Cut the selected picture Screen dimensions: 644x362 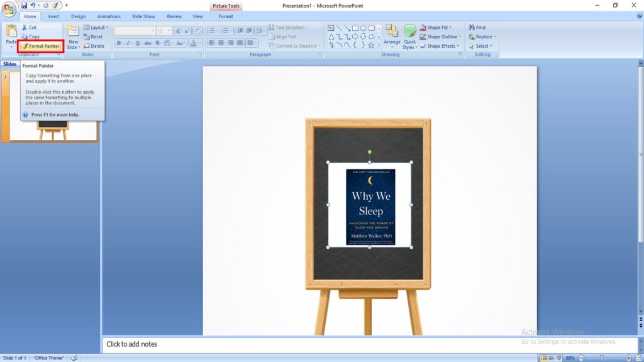29,27
